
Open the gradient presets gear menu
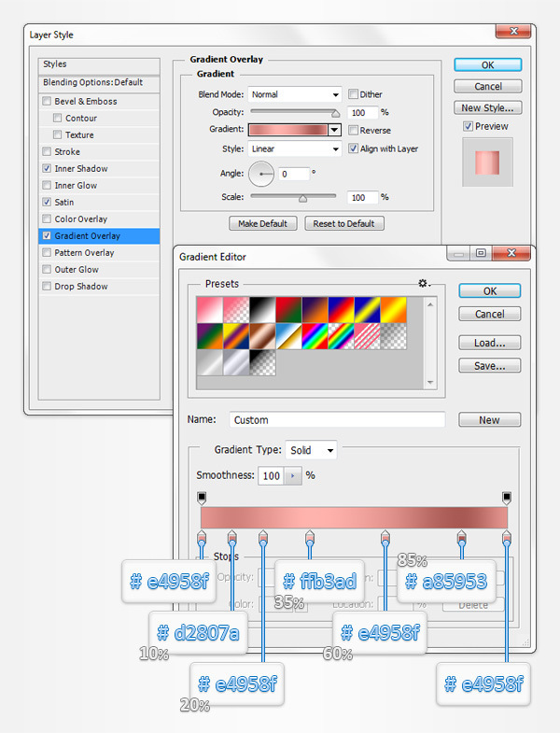pyautogui.click(x=425, y=283)
